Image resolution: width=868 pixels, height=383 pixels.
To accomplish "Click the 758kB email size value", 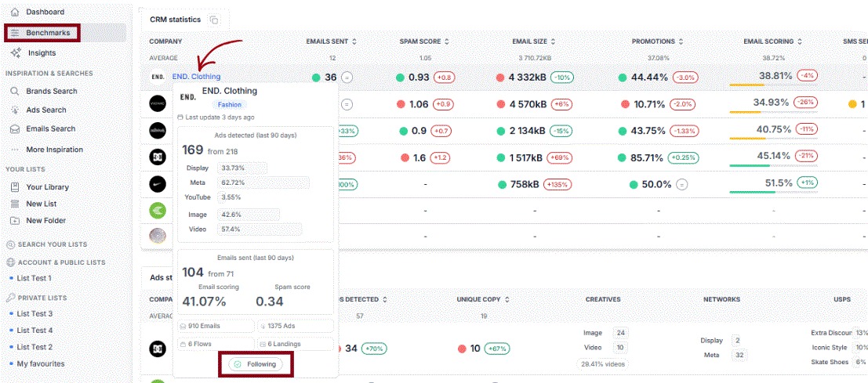I will 525,185.
